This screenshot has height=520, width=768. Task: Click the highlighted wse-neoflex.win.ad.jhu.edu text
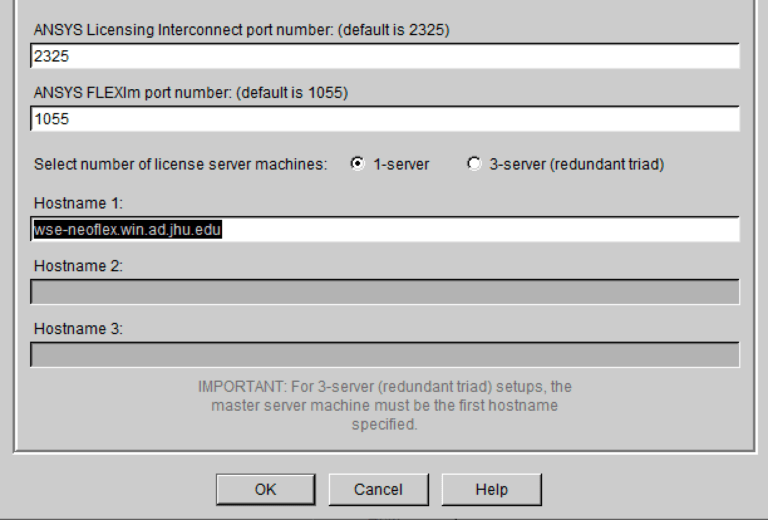pyautogui.click(x=126, y=229)
